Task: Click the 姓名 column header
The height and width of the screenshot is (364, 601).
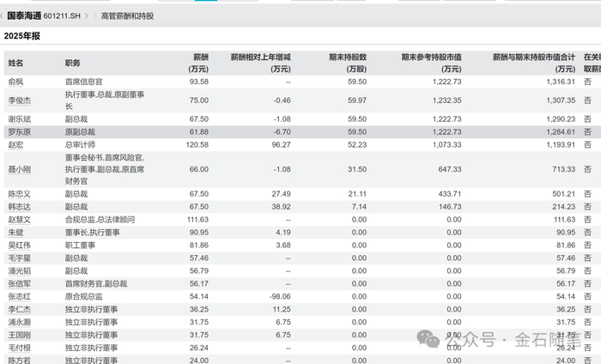Action: 15,64
